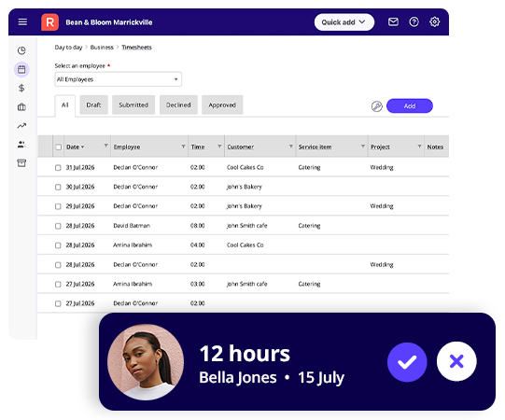Tick the checkbox for 31 Jul 2026 row
Image resolution: width=505 pixels, height=420 pixels.
coord(58,167)
